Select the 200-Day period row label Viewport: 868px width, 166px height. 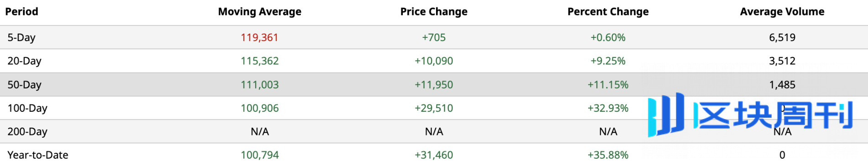point(27,132)
